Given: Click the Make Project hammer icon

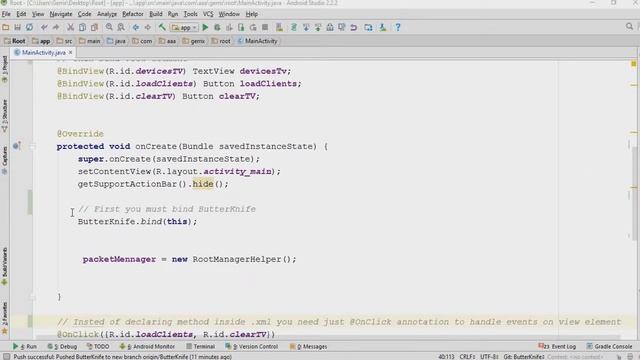Looking at the screenshot, I should coord(162,27).
